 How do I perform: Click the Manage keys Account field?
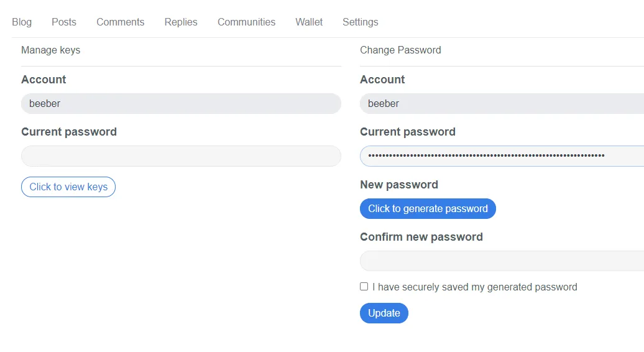click(181, 104)
